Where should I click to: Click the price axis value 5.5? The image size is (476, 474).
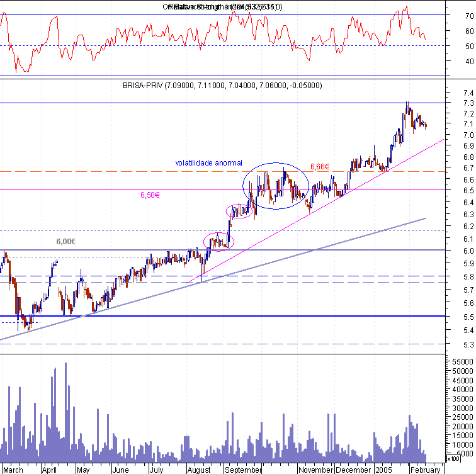pos(468,317)
